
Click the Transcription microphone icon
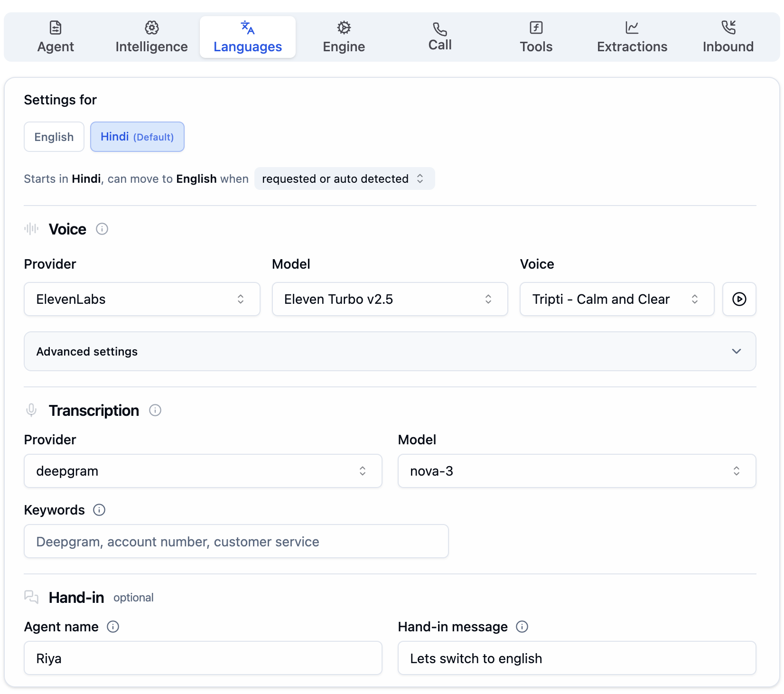point(31,410)
